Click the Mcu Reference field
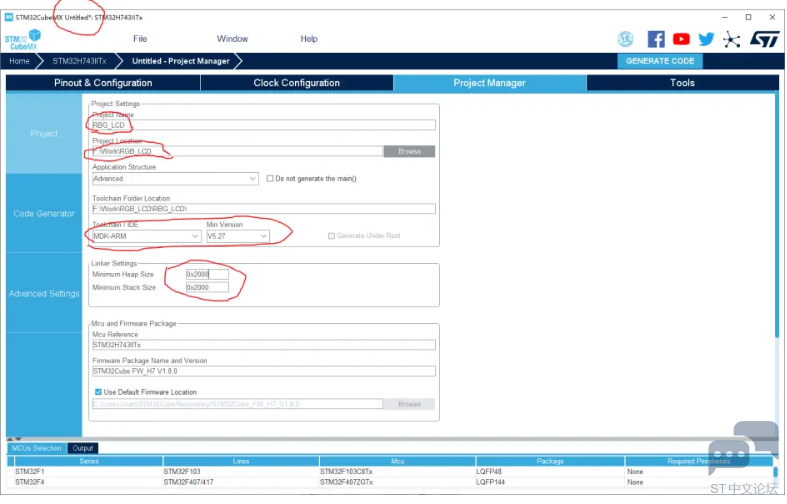Image resolution: width=787 pixels, height=504 pixels. (x=264, y=345)
